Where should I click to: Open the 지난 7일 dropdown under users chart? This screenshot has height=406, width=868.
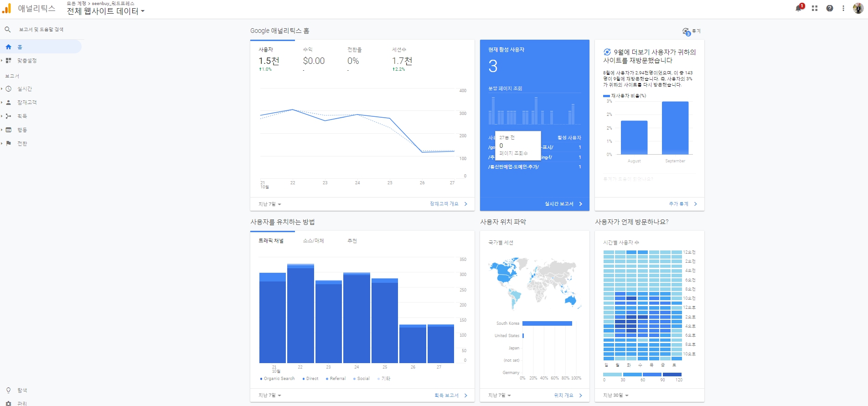click(269, 204)
